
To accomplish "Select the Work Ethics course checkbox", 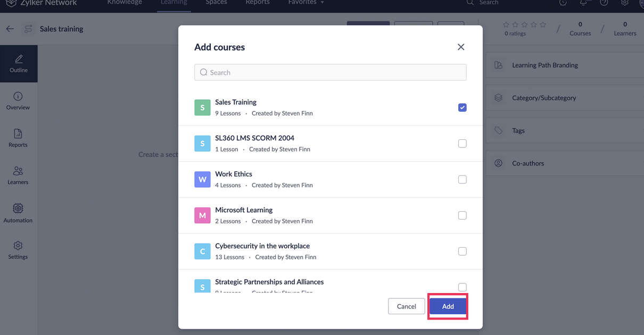I will point(462,179).
